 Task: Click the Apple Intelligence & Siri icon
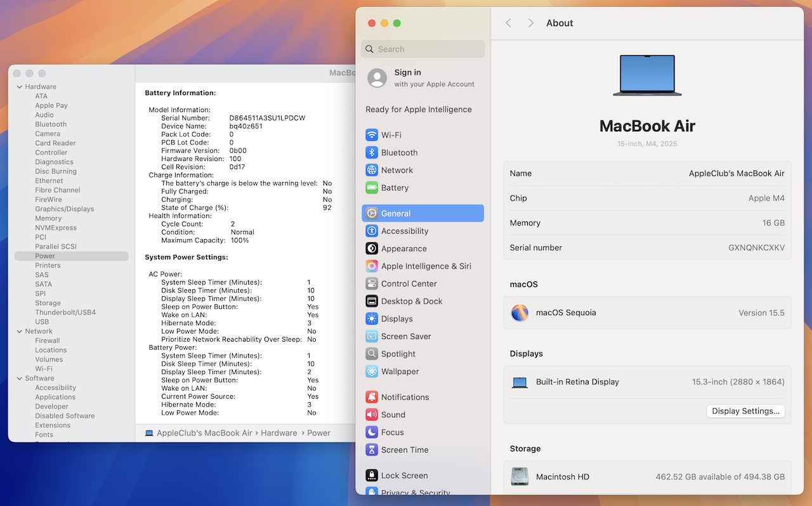pos(372,266)
